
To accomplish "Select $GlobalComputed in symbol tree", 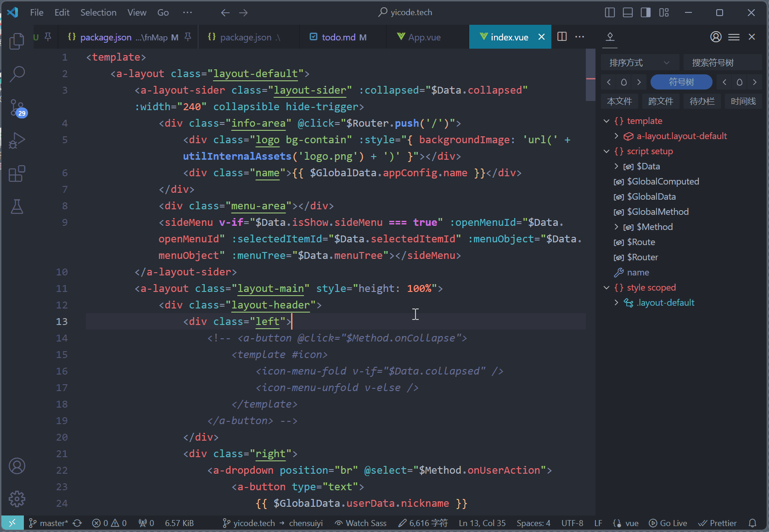I will click(x=663, y=181).
